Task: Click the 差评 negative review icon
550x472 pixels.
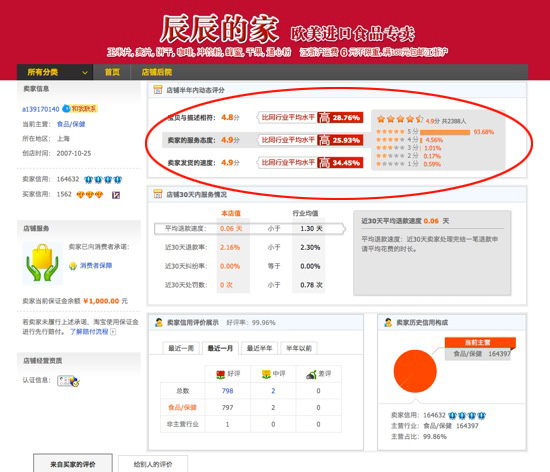Action: (311, 375)
